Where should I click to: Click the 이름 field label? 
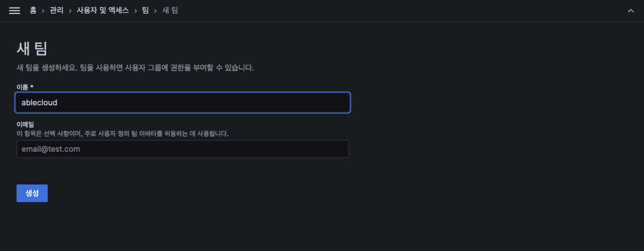(22, 87)
